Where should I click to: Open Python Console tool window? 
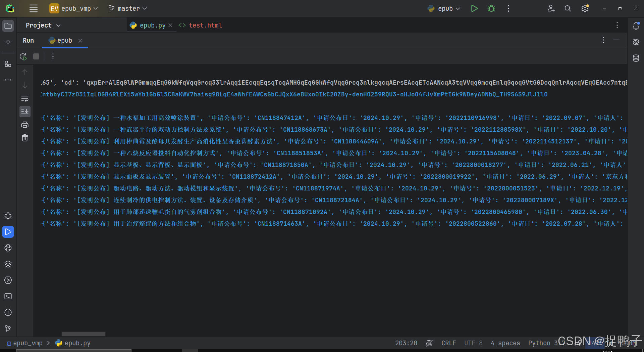[8, 248]
